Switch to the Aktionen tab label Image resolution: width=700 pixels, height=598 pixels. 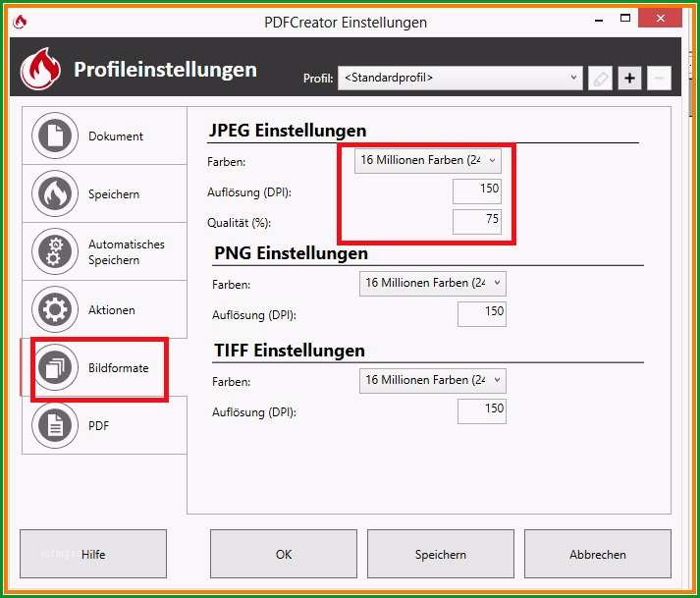(x=112, y=310)
